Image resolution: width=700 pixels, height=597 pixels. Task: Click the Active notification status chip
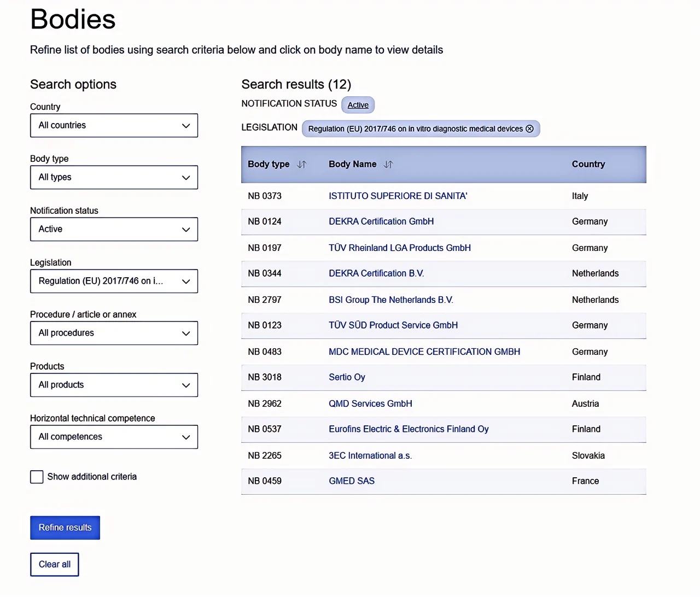(x=358, y=105)
